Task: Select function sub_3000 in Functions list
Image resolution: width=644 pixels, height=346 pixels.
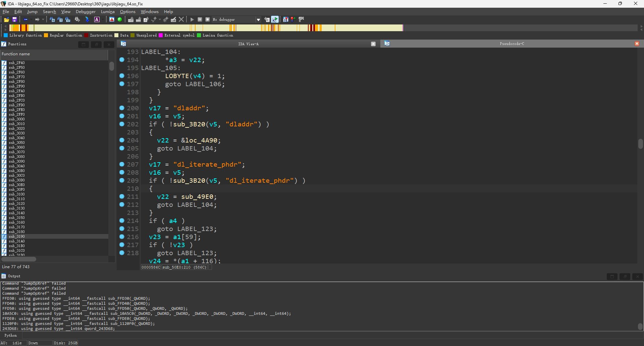Action: pos(17,119)
